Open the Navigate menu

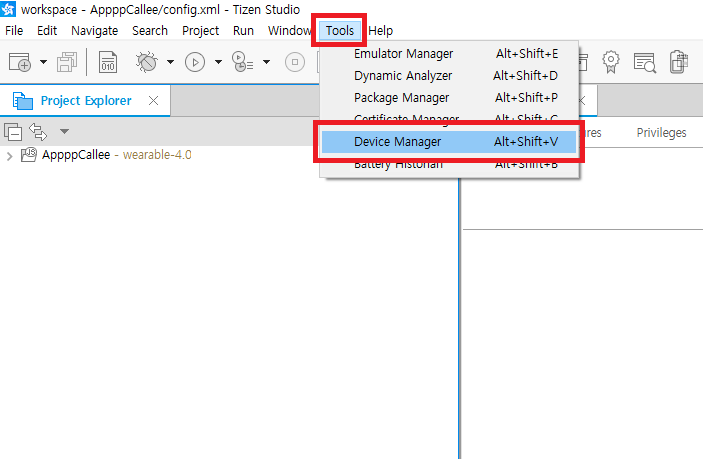(x=94, y=30)
